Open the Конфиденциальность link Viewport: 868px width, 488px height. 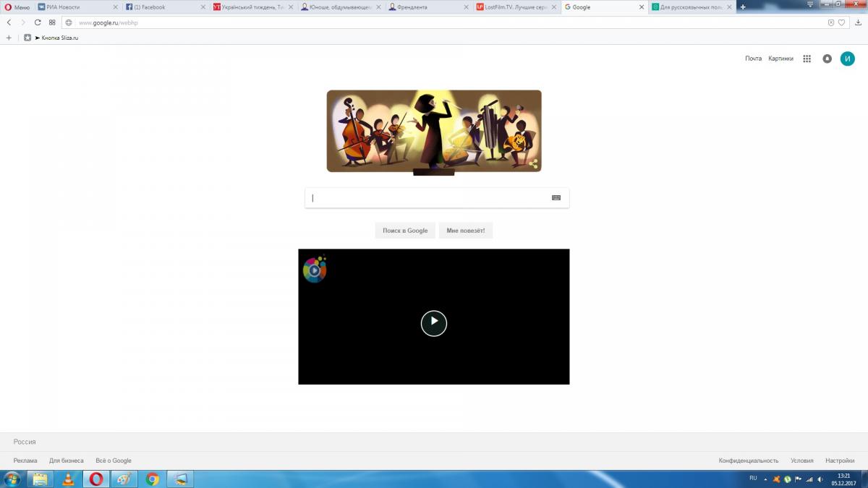point(749,461)
